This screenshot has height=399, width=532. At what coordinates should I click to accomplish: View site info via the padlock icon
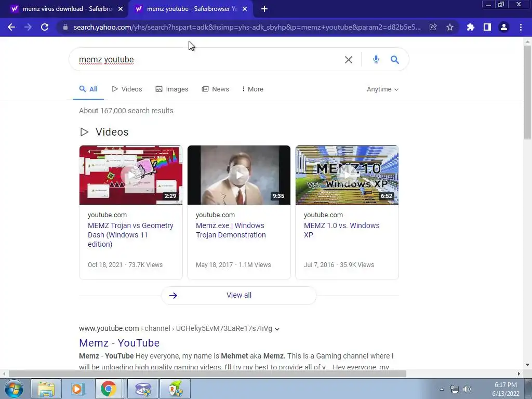(x=65, y=27)
